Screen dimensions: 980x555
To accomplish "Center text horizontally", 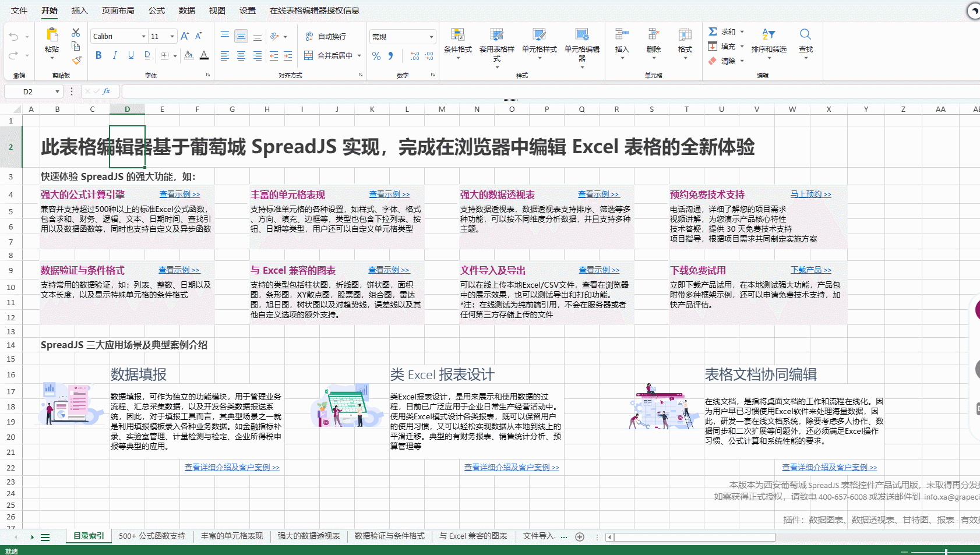I will [x=241, y=56].
